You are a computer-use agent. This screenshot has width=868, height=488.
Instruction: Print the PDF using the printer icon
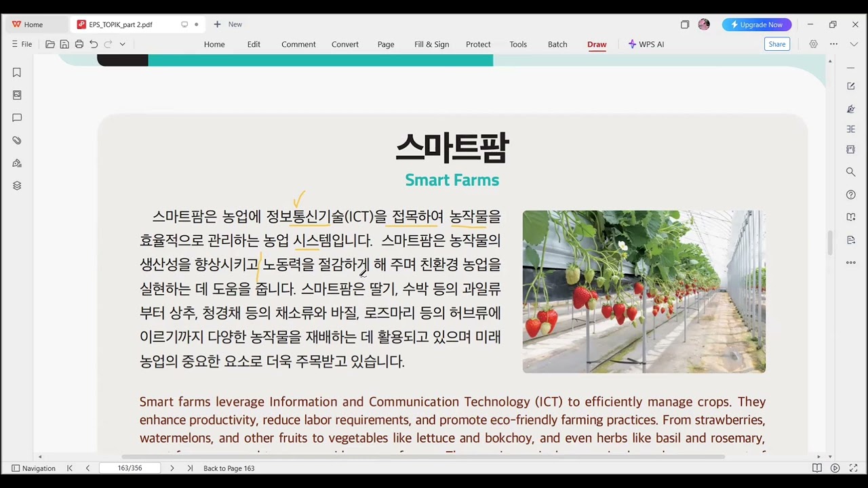(79, 44)
